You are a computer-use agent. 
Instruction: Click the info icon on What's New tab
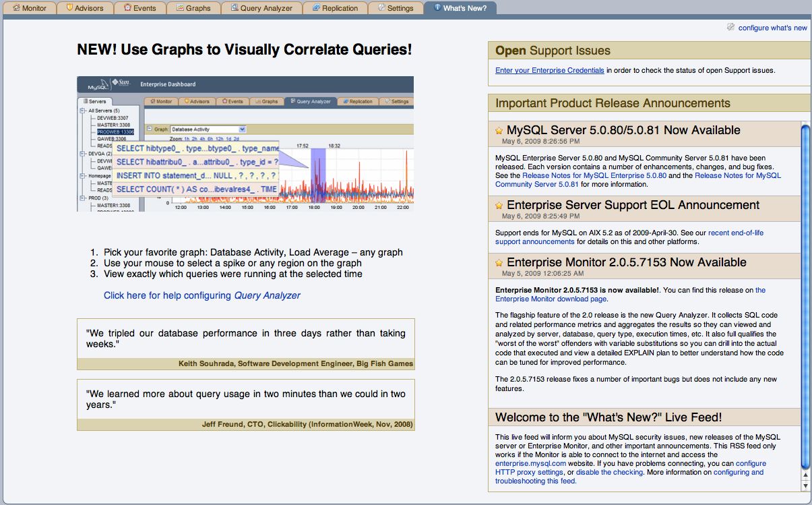[x=437, y=8]
